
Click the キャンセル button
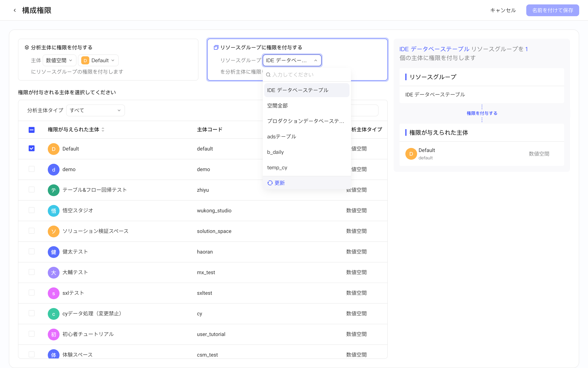click(503, 10)
